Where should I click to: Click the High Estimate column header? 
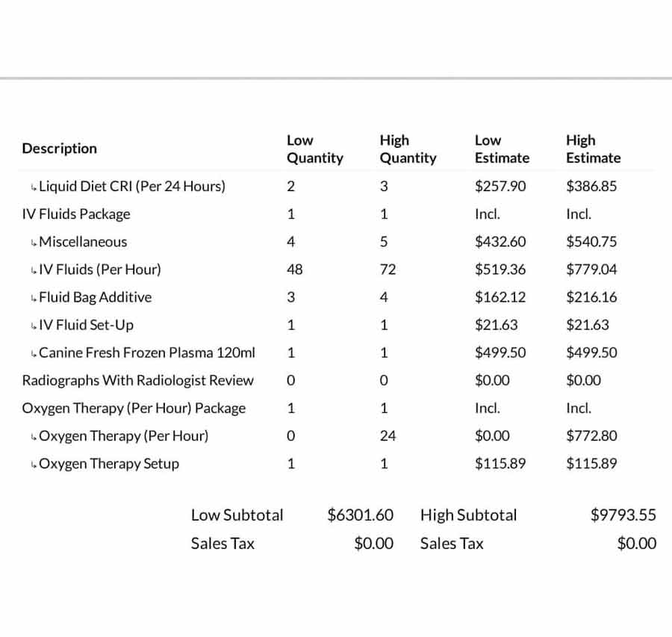tap(593, 149)
